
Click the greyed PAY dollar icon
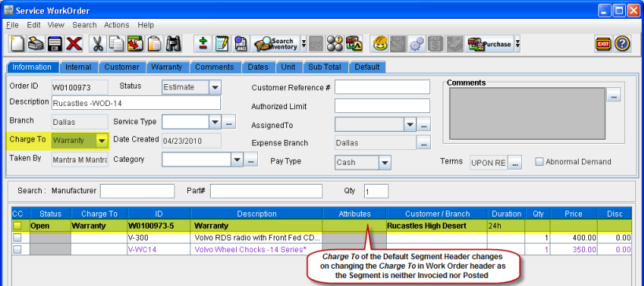[436, 43]
